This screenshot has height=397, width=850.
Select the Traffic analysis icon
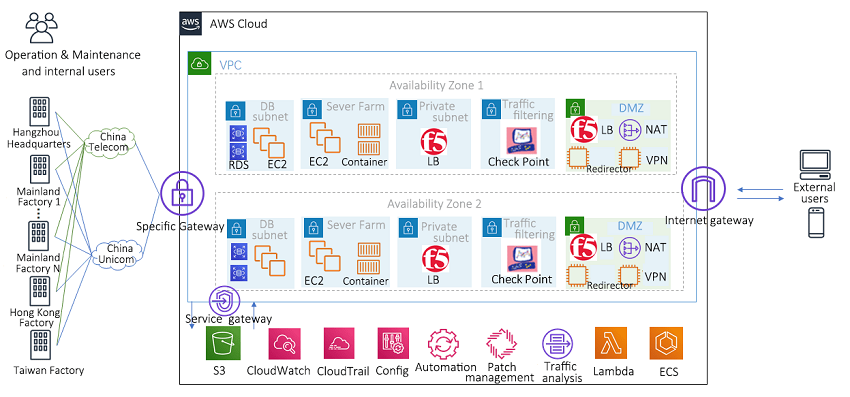click(558, 344)
